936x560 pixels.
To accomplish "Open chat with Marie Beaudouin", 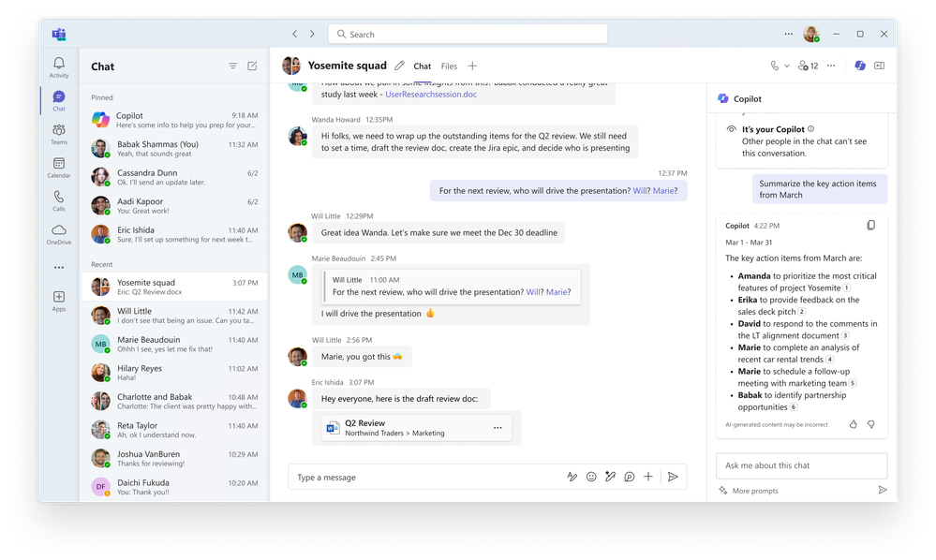I will click(173, 344).
